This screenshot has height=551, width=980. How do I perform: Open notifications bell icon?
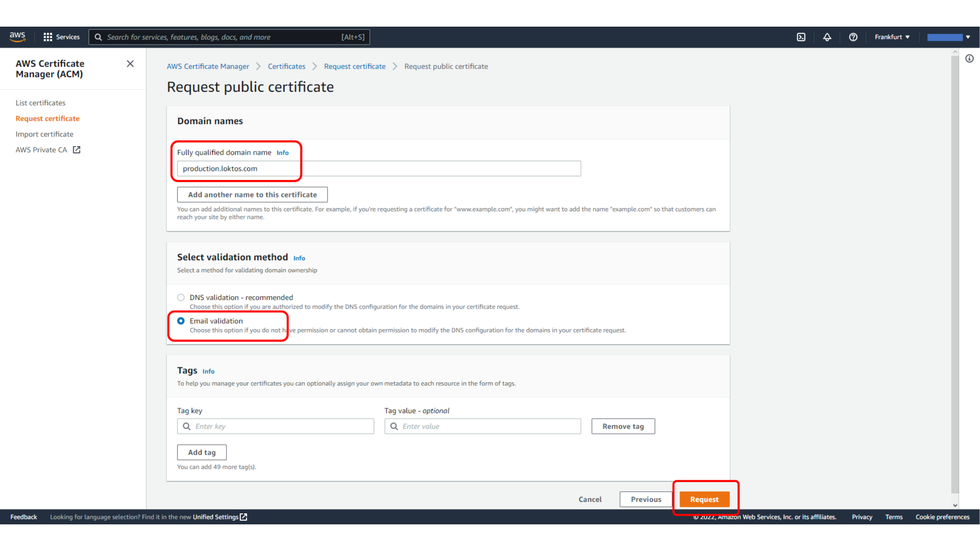pyautogui.click(x=827, y=37)
